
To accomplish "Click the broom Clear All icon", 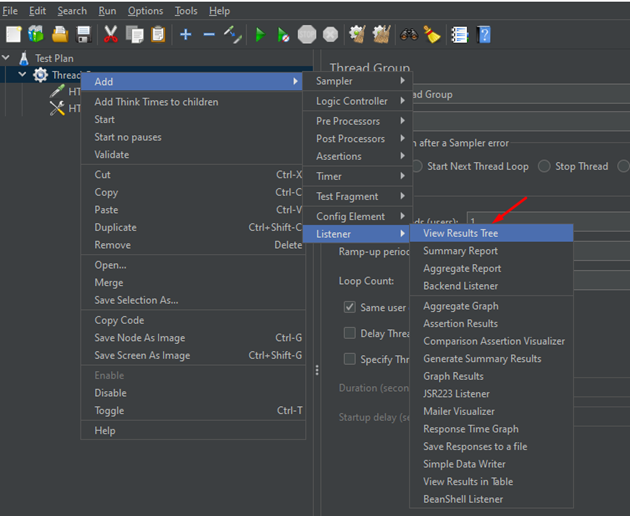I will click(431, 34).
